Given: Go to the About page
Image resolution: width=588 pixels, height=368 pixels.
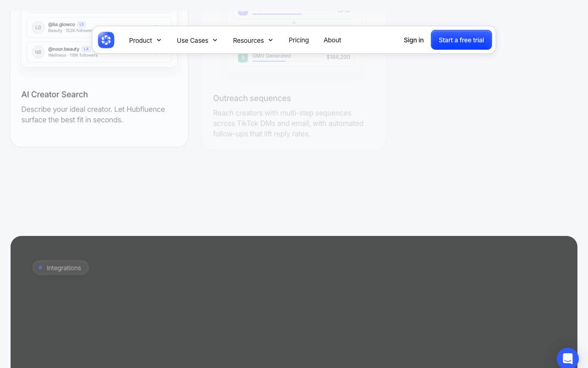Looking at the screenshot, I should pyautogui.click(x=332, y=40).
